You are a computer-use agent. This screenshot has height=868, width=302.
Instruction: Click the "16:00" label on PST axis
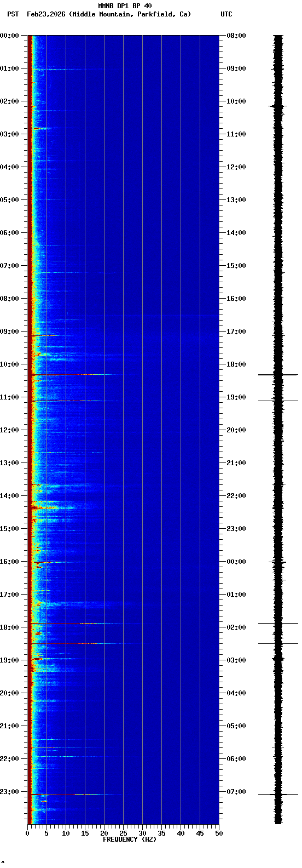pyautogui.click(x=10, y=562)
